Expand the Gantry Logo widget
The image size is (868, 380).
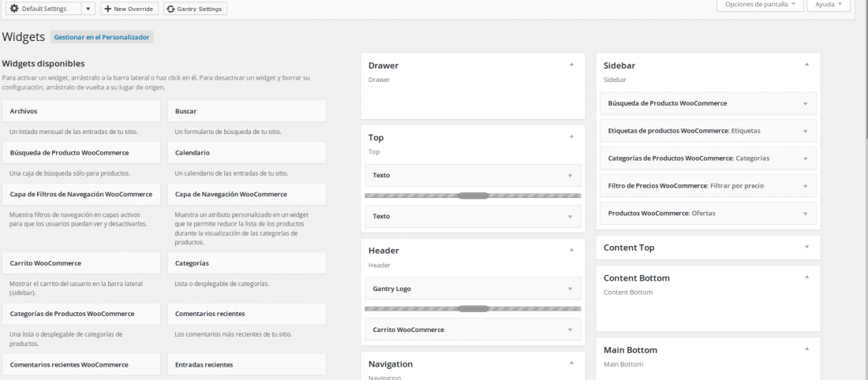click(570, 289)
